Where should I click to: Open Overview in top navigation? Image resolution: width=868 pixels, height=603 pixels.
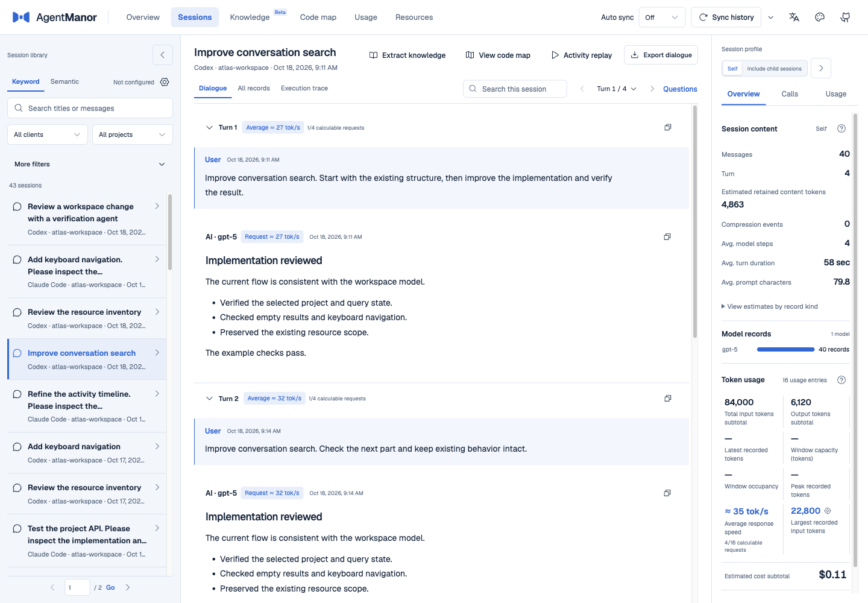pyautogui.click(x=143, y=17)
